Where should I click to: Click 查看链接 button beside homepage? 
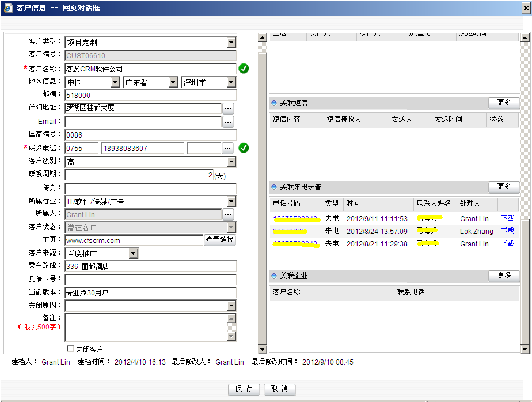[219, 240]
